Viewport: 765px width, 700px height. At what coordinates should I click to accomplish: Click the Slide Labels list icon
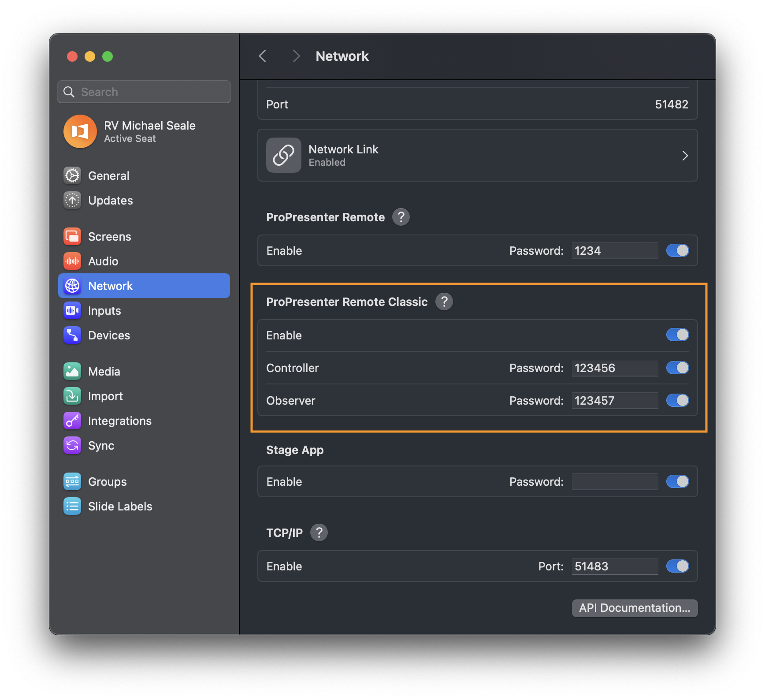pyautogui.click(x=72, y=506)
